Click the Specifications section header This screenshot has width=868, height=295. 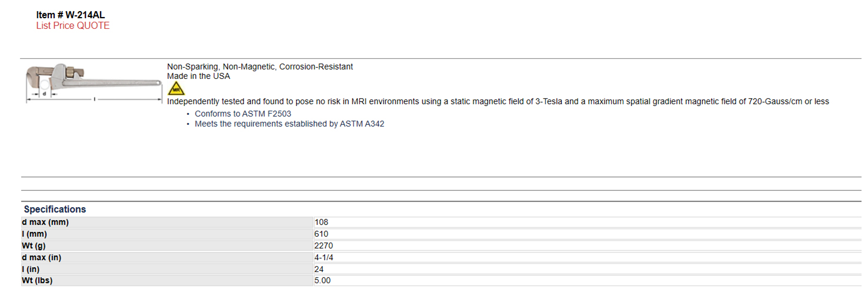pyautogui.click(x=55, y=209)
